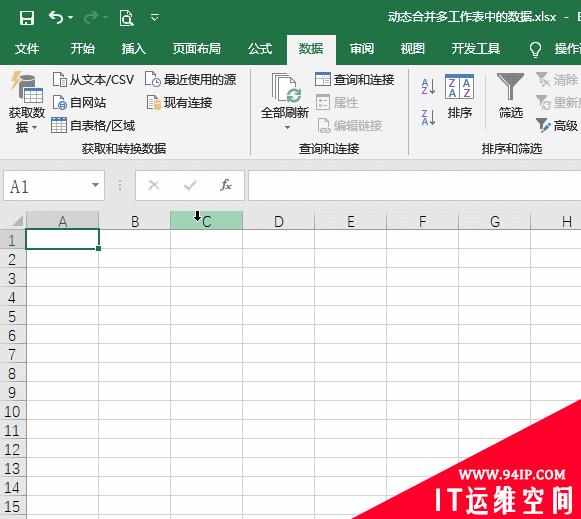Open the 查询和连接 pane
Image resolution: width=581 pixels, height=519 pixels.
355,79
